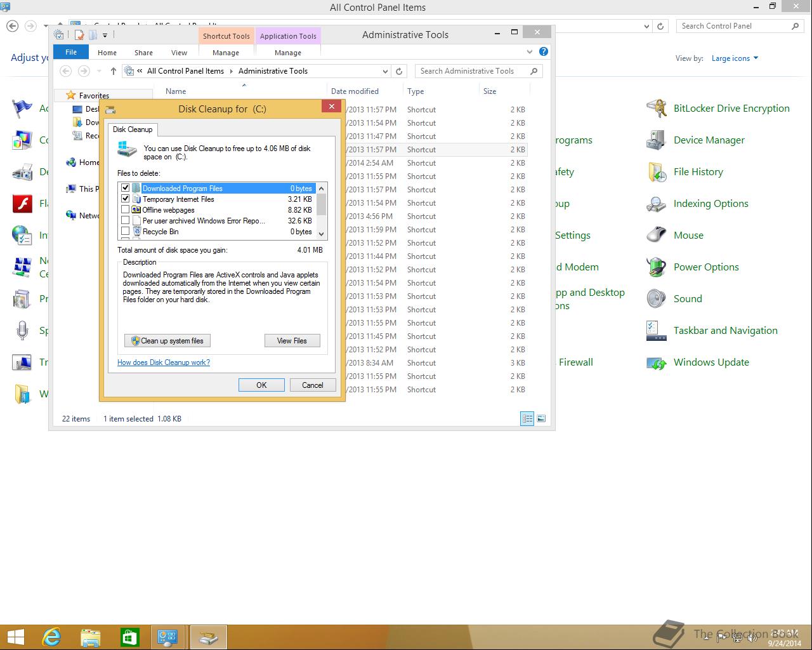Sort by Type column header
Screen dimensions: 812x650
pyautogui.click(x=416, y=91)
